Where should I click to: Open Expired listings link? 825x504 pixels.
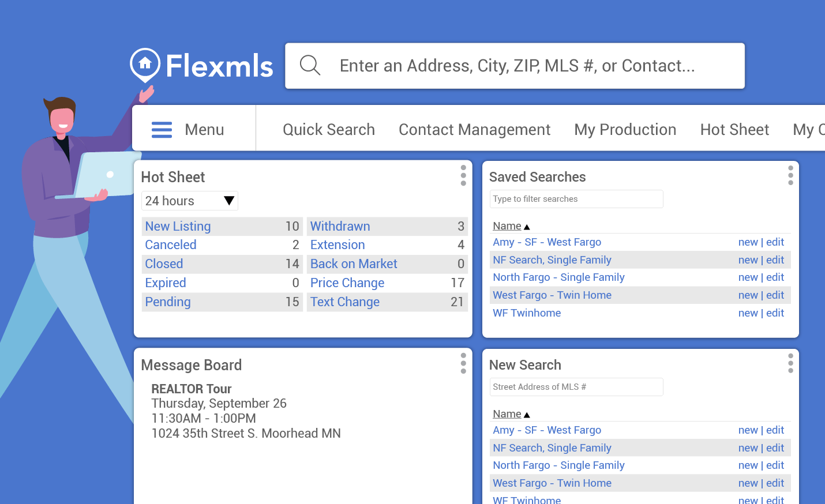(166, 283)
